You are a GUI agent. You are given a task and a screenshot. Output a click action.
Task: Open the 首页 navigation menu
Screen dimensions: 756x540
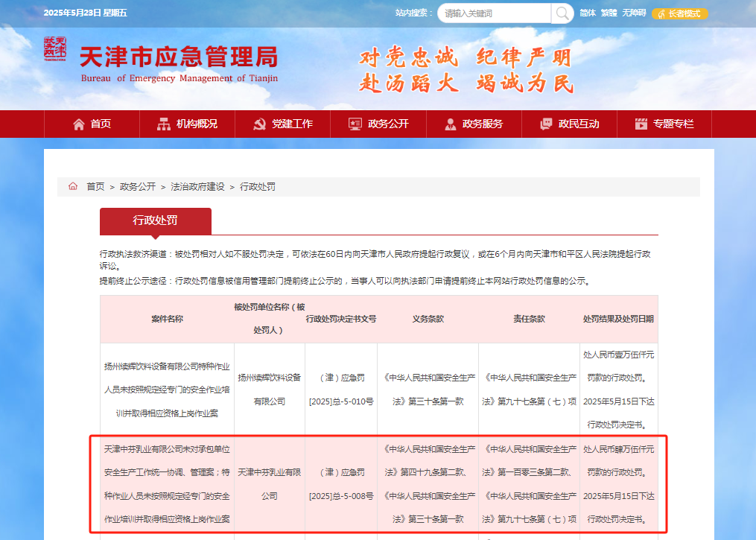coord(92,124)
